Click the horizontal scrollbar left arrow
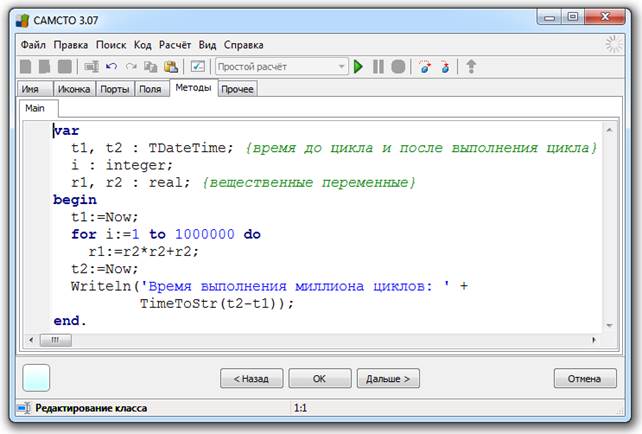Image resolution: width=642 pixels, height=434 pixels. (32, 340)
